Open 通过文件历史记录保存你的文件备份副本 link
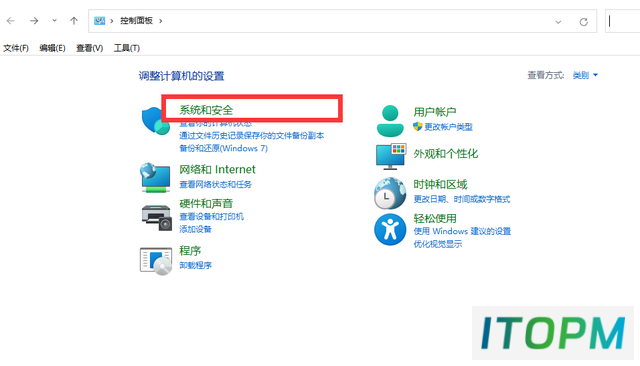The image size is (640, 366). [251, 135]
